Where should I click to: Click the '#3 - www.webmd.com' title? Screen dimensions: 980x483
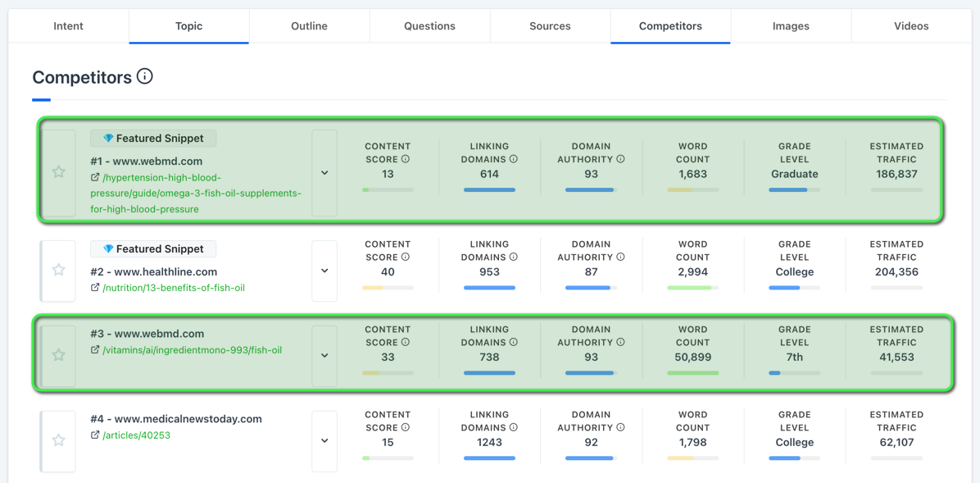(x=147, y=334)
